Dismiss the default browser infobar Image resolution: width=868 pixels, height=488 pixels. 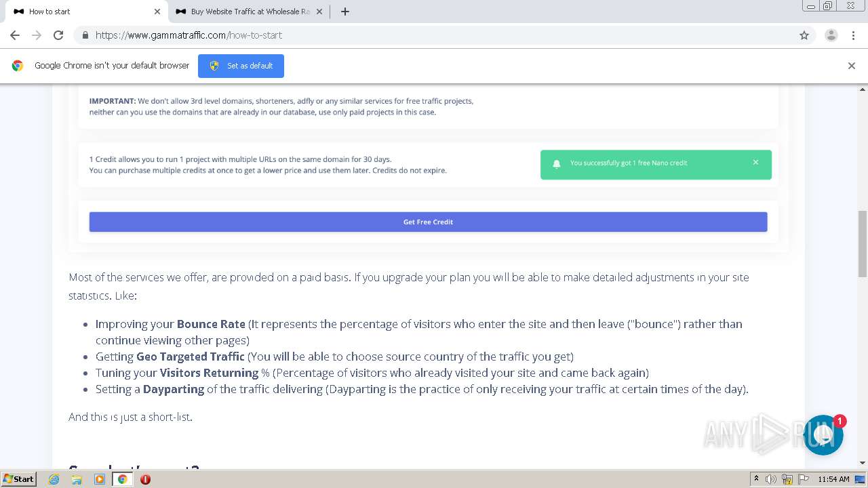852,66
